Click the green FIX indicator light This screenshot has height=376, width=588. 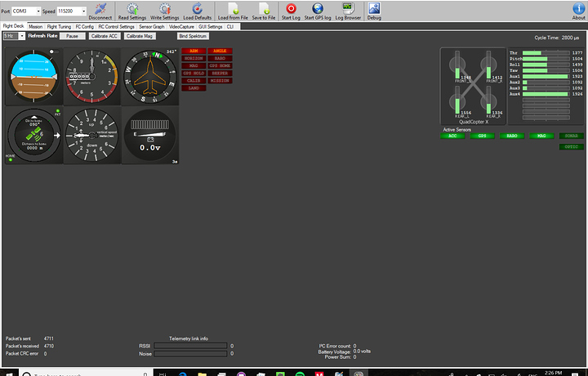point(58,110)
